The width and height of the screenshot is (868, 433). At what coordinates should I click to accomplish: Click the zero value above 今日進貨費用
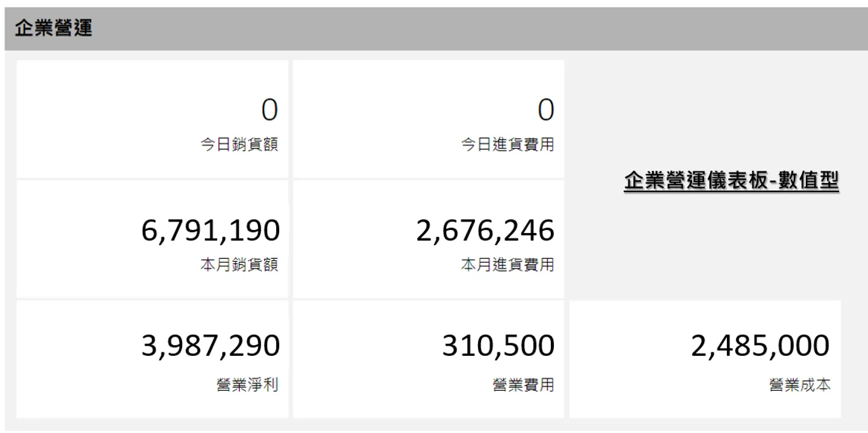(546, 110)
